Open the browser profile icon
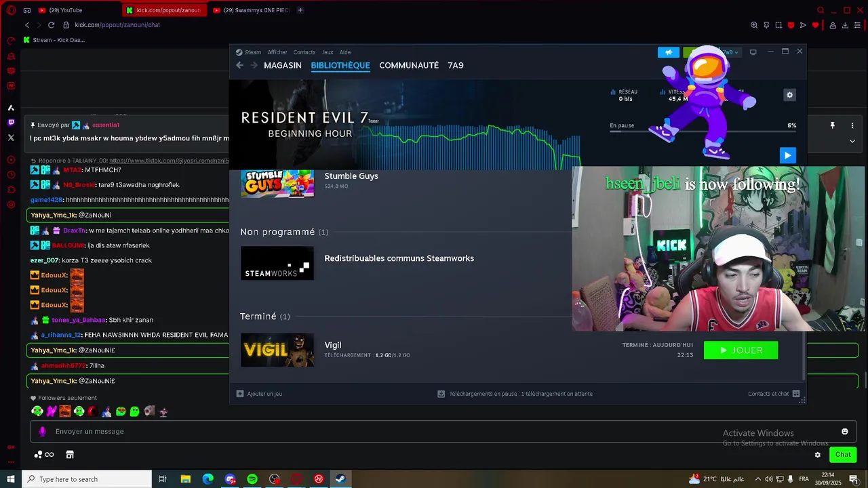 coord(833,25)
